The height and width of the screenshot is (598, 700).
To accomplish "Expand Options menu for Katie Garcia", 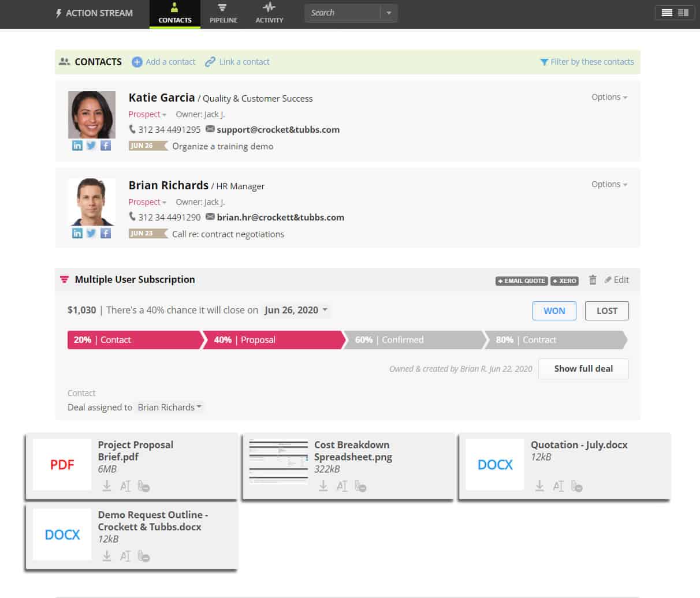I will [609, 97].
